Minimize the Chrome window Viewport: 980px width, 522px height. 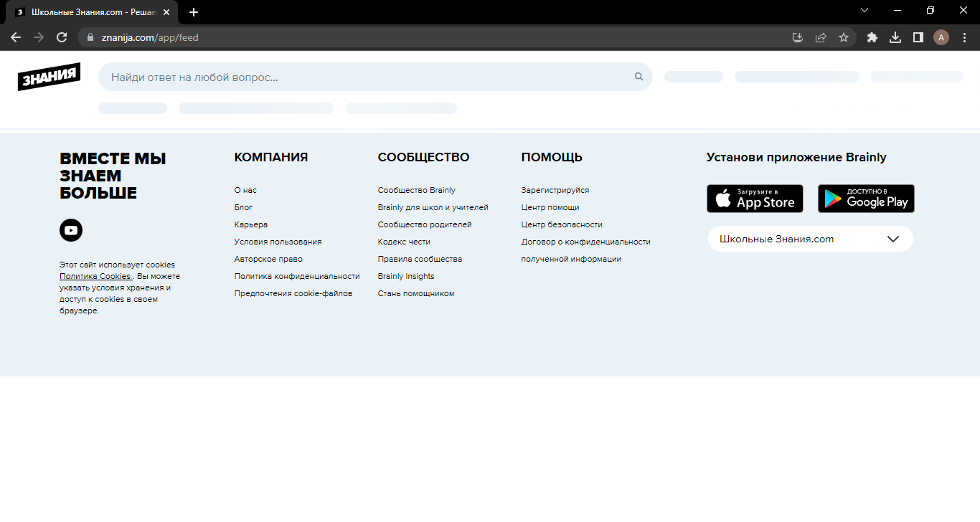tap(897, 10)
